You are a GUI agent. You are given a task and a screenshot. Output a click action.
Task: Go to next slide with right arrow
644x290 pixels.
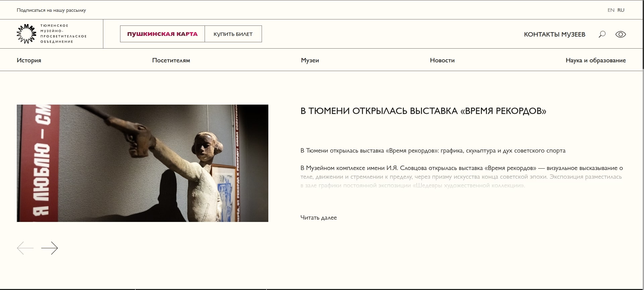click(50, 248)
